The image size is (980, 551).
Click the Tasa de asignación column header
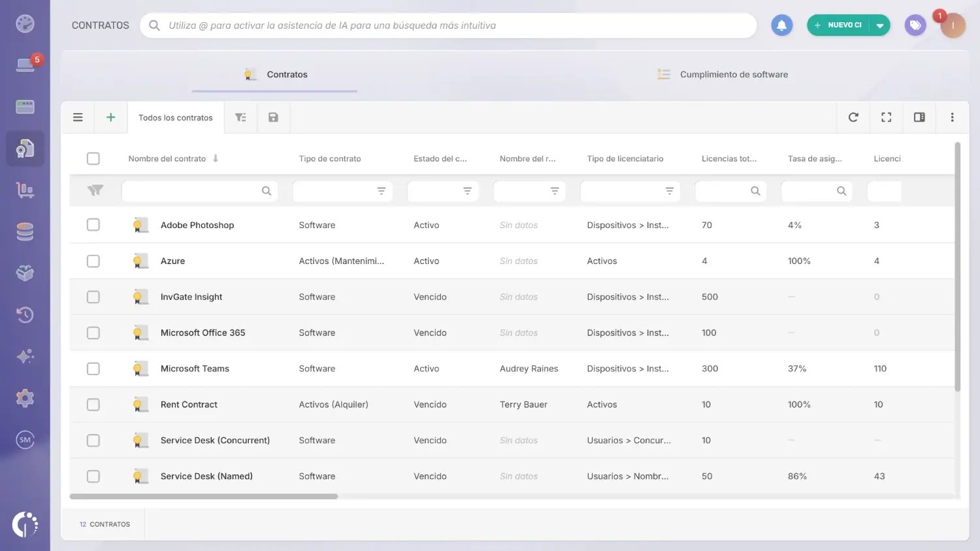[x=815, y=159]
